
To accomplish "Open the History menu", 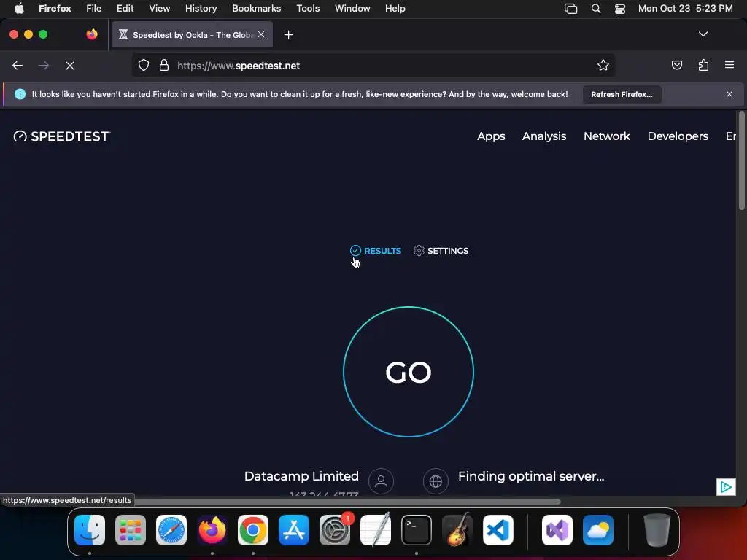I will (x=201, y=9).
